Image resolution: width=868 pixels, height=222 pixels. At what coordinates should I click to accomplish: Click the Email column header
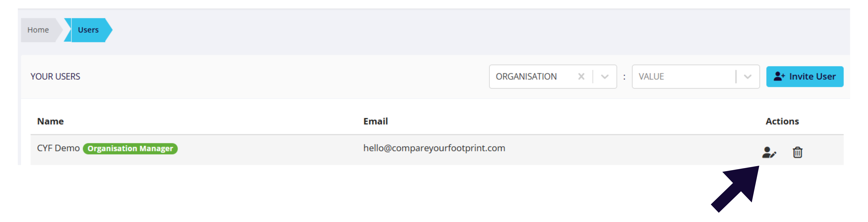[375, 121]
